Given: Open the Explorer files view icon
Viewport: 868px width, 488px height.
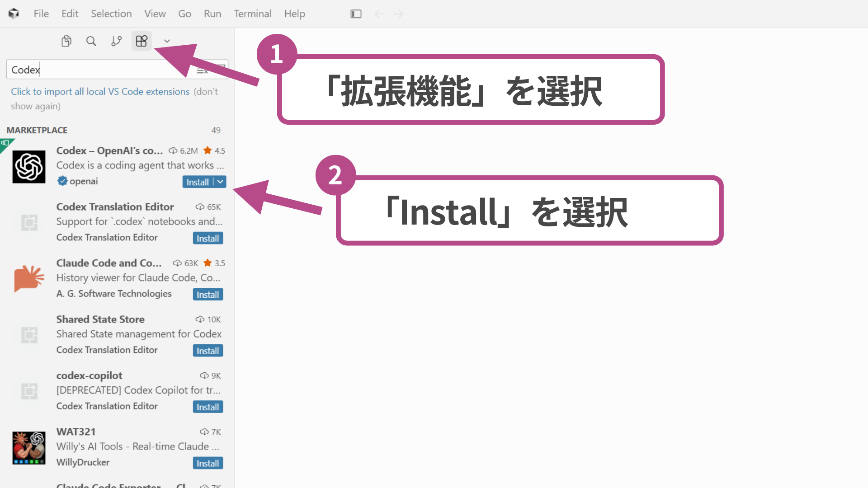Looking at the screenshot, I should pyautogui.click(x=66, y=41).
